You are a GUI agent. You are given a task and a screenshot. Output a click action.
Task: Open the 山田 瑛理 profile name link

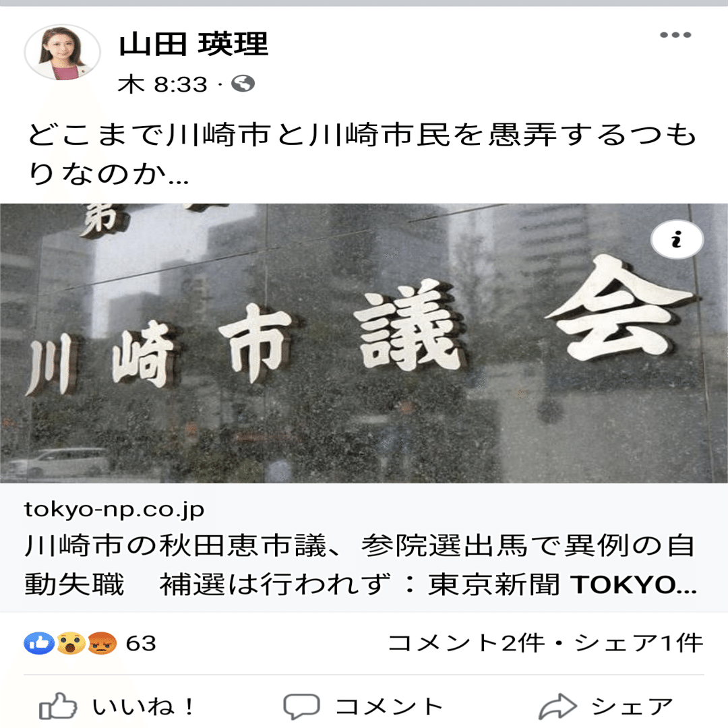(x=193, y=44)
